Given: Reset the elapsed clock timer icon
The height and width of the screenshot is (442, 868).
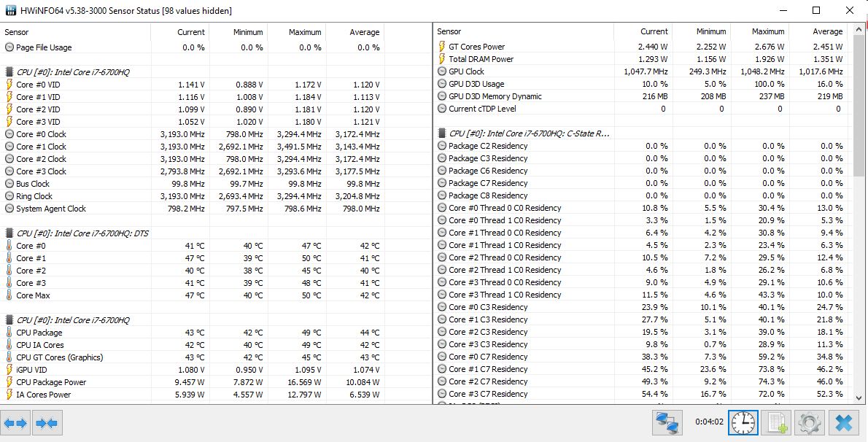Looking at the screenshot, I should 743,424.
